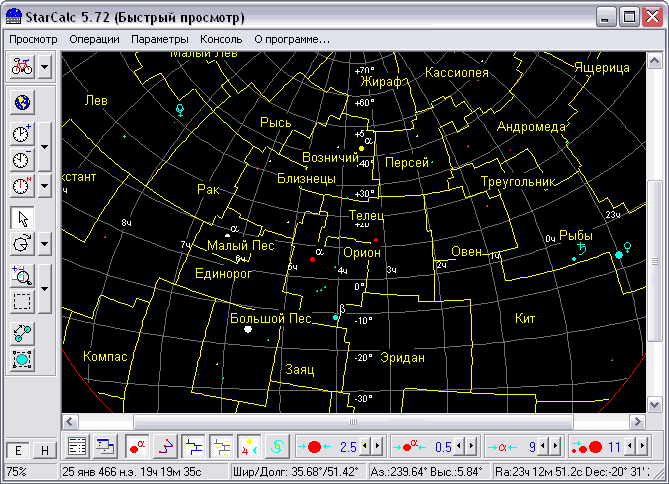Click clock with minus time-back icon

22,160
